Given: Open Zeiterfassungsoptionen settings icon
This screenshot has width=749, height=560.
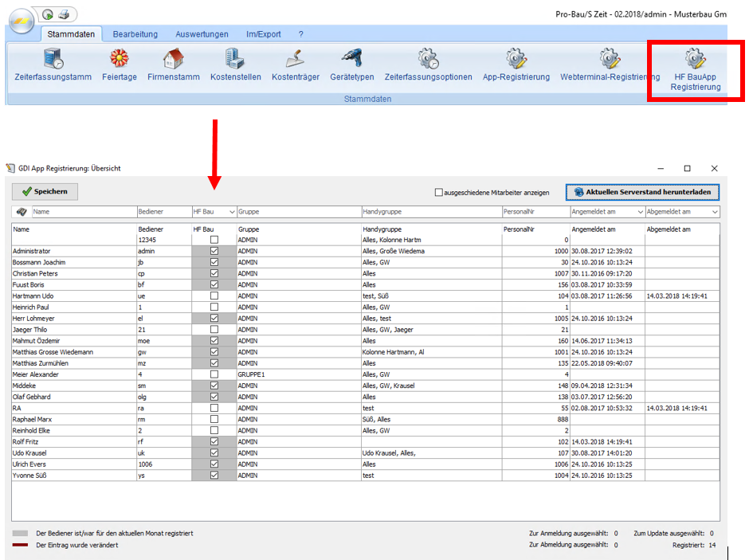Looking at the screenshot, I should pos(428,60).
